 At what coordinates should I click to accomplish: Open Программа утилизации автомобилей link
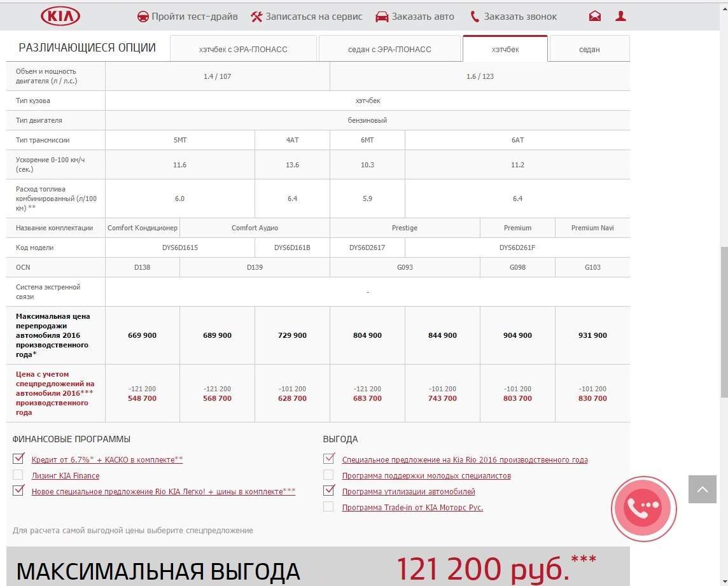409,491
